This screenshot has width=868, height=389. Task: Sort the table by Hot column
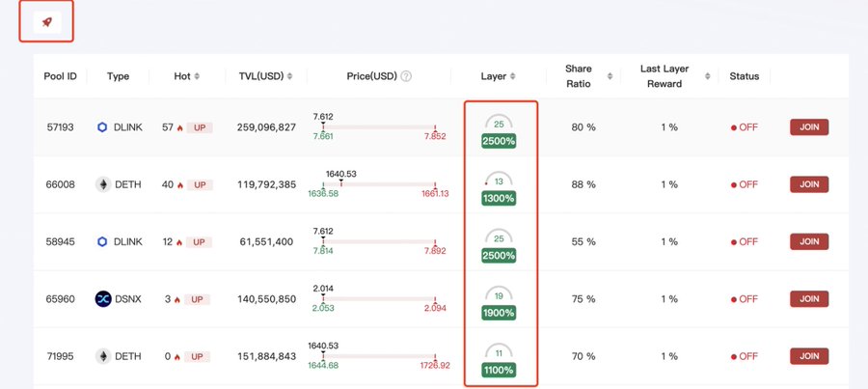pyautogui.click(x=197, y=76)
